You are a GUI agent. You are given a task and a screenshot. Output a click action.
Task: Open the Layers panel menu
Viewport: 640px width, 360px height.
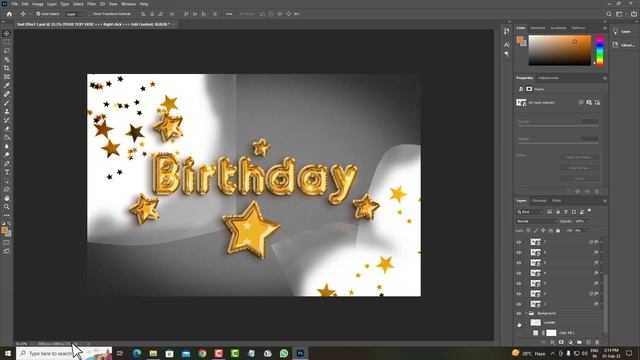pyautogui.click(x=604, y=201)
